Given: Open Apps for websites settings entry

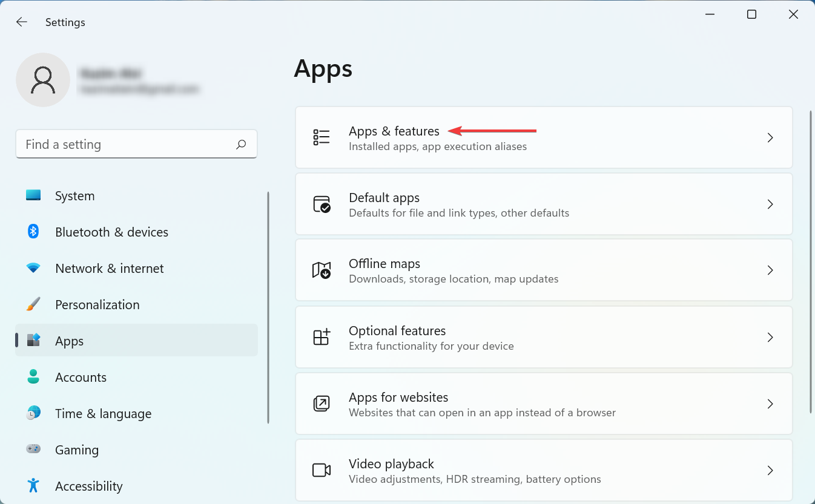Looking at the screenshot, I should [543, 404].
